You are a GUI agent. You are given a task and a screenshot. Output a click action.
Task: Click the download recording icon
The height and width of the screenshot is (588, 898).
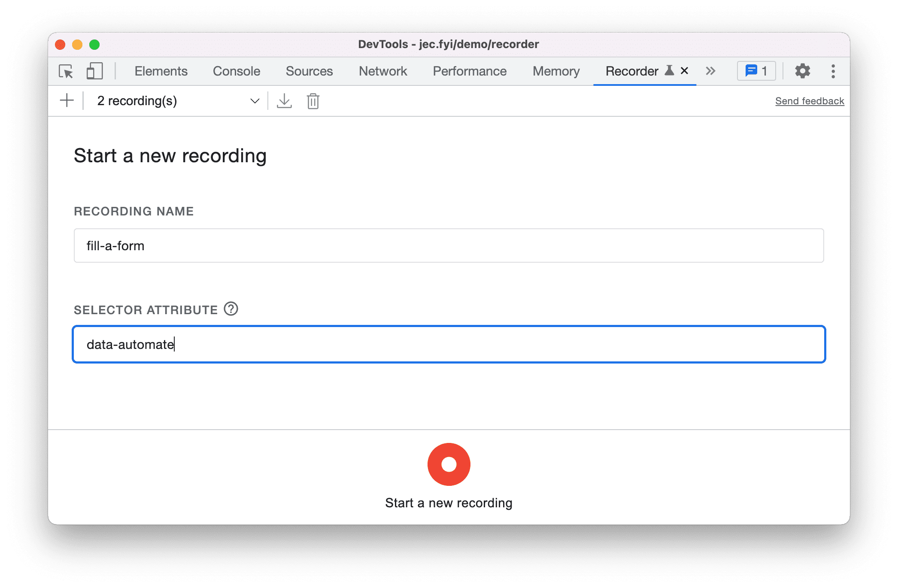(x=284, y=100)
